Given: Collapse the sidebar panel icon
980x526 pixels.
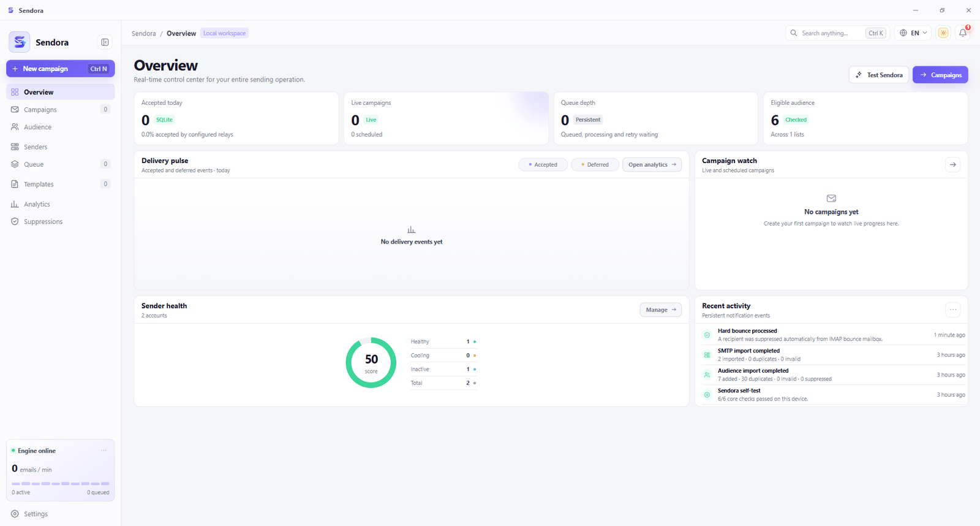Looking at the screenshot, I should 105,42.
